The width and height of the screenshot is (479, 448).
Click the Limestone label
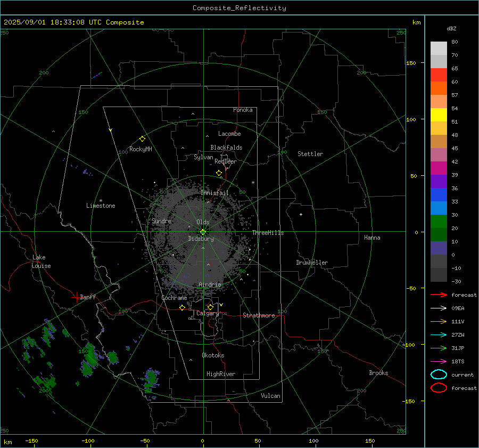pos(101,206)
